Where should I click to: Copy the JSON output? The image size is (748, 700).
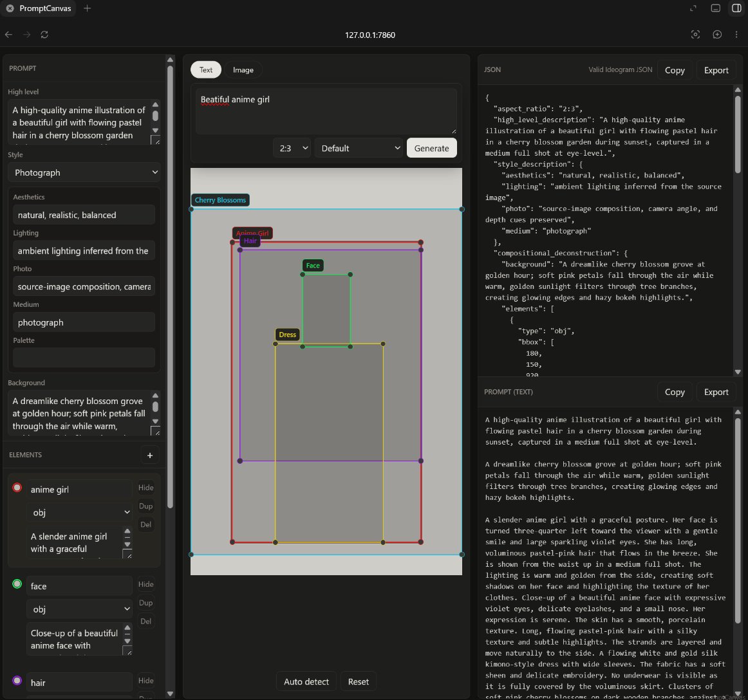tap(675, 70)
